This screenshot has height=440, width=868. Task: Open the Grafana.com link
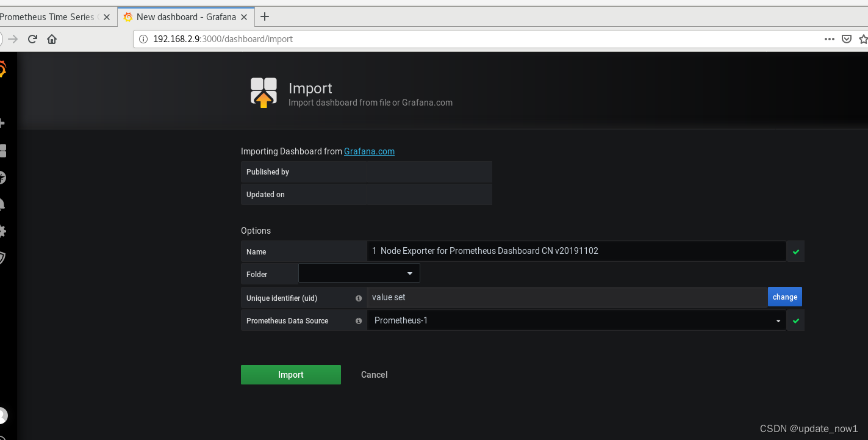tap(369, 151)
